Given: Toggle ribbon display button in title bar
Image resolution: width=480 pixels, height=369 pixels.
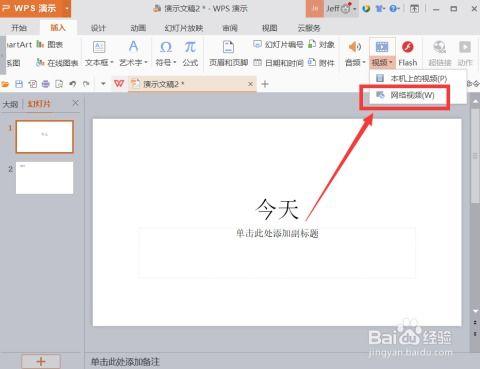Looking at the screenshot, I should pyautogui.click(x=414, y=8).
